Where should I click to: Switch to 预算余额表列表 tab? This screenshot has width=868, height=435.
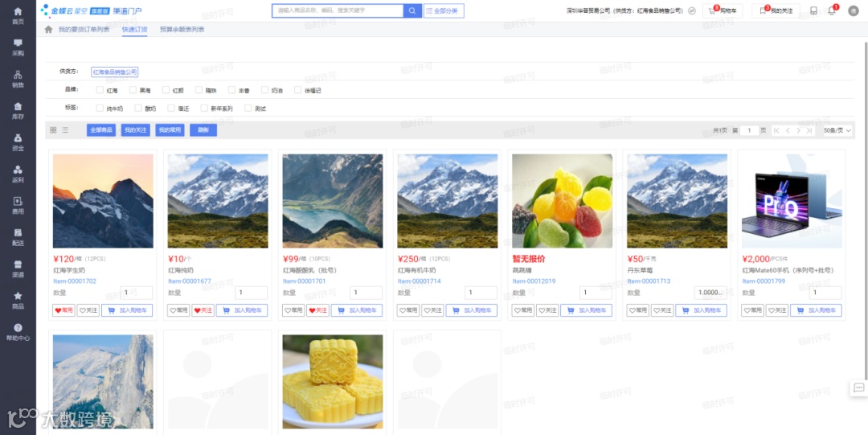pyautogui.click(x=182, y=30)
